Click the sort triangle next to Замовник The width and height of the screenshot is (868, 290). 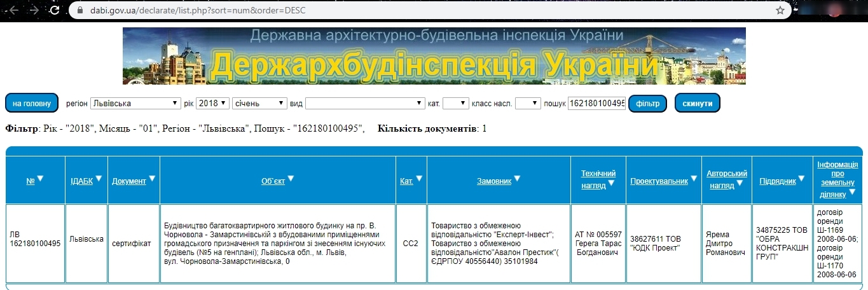518,179
